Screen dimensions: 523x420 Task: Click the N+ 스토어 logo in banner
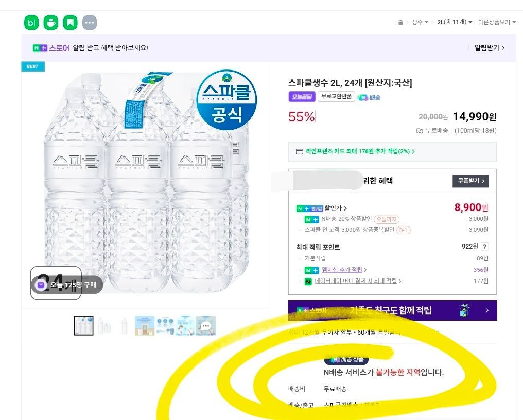coord(51,48)
